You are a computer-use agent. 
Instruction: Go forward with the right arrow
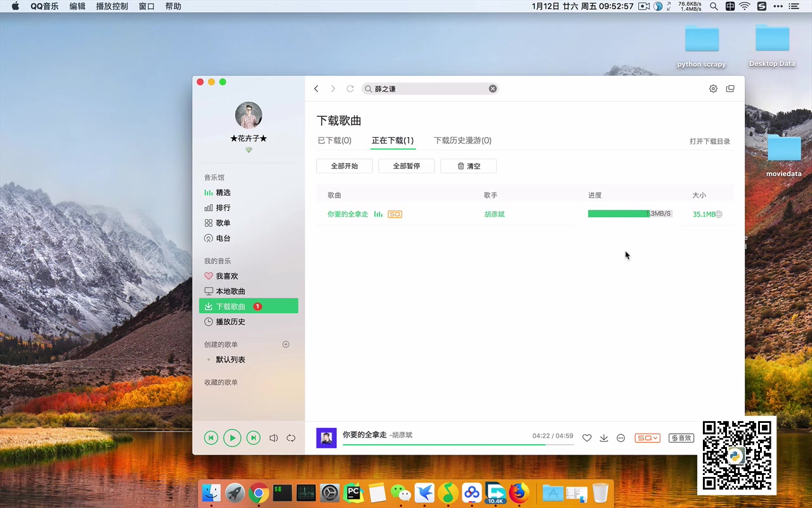333,89
